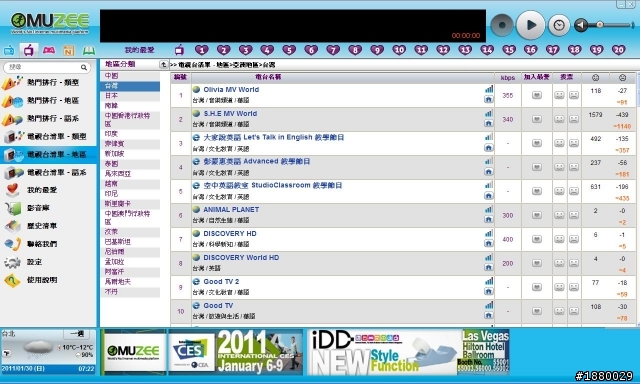The height and width of the screenshot is (384, 640).
Task: Open the contact us sidebar item
Action: click(x=48, y=244)
